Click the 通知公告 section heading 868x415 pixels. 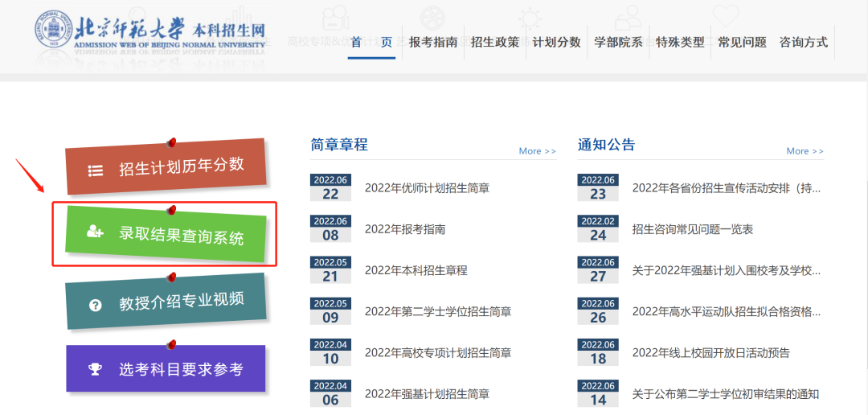click(606, 145)
